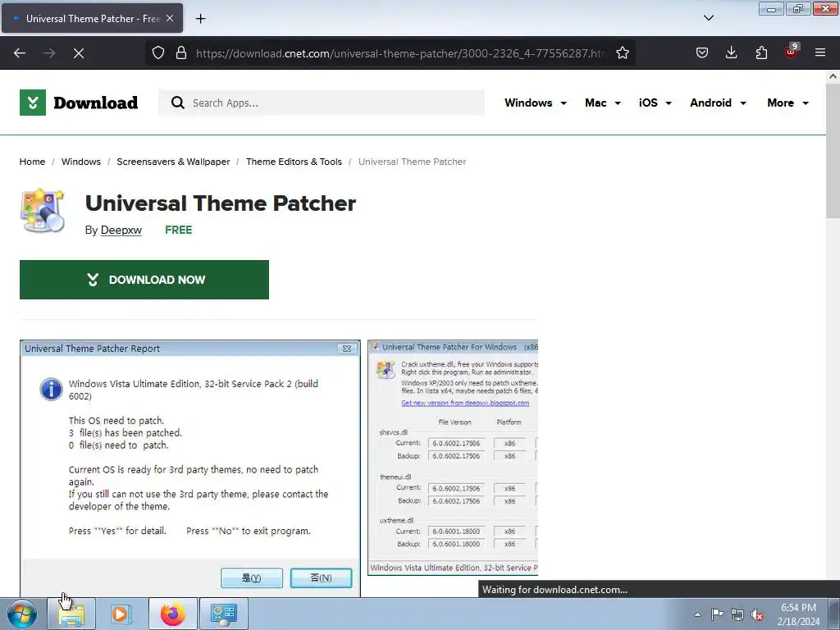Open Windows Explorer from taskbar
The image size is (840, 630).
tap(72, 614)
